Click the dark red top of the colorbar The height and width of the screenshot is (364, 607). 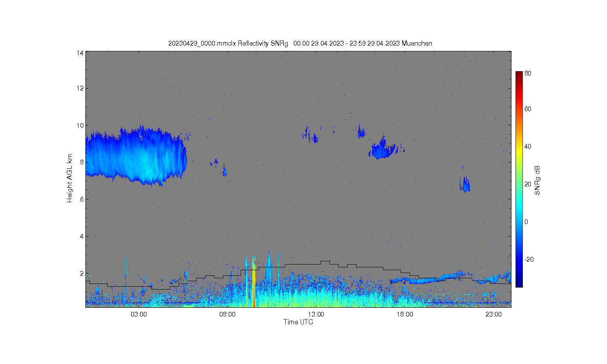(519, 75)
